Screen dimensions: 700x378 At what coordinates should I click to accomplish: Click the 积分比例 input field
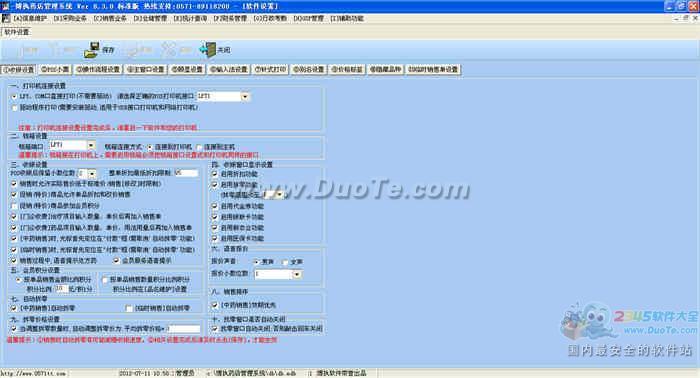tap(61, 289)
